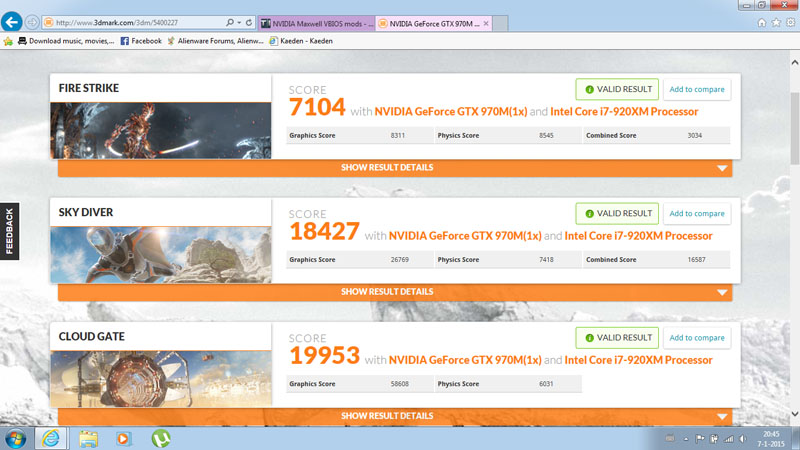This screenshot has height=450, width=800.
Task: Open uTorrent taskbar icon
Action: coord(161,439)
